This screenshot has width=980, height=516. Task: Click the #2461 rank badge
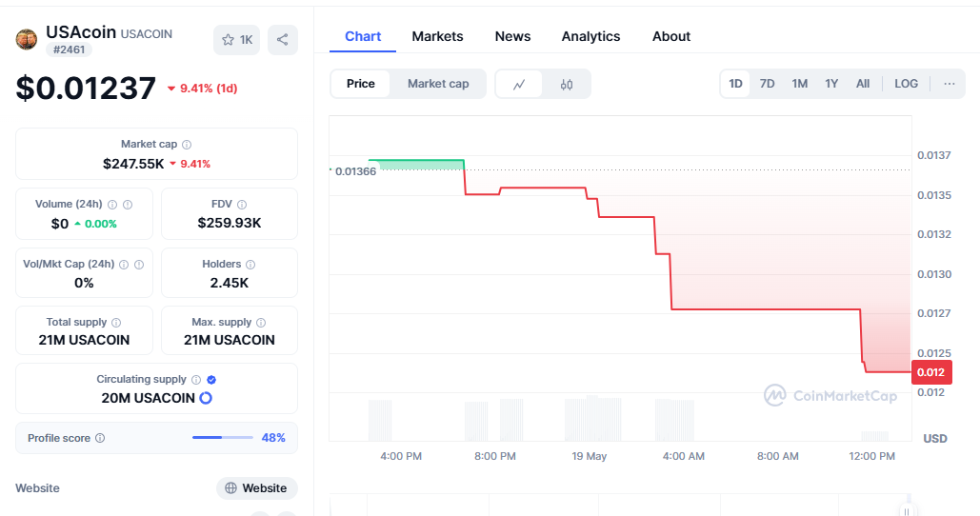point(69,50)
